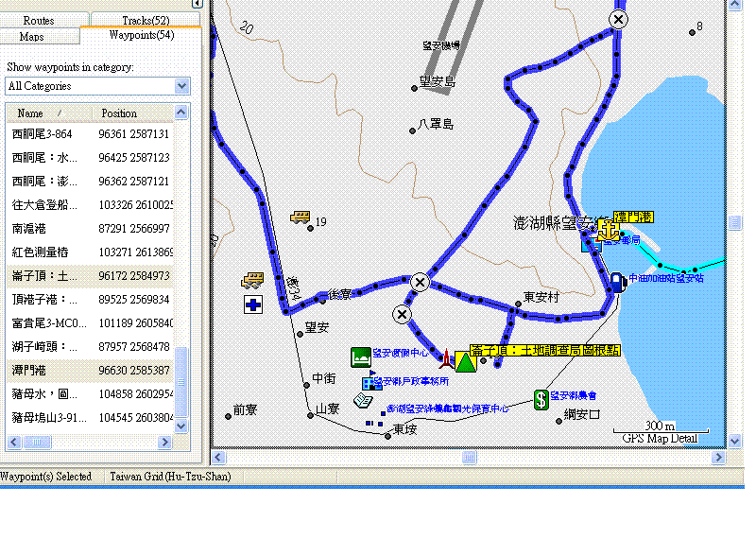Click the 望安島 place label on map
This screenshot has height=539, width=756.
[x=438, y=81]
